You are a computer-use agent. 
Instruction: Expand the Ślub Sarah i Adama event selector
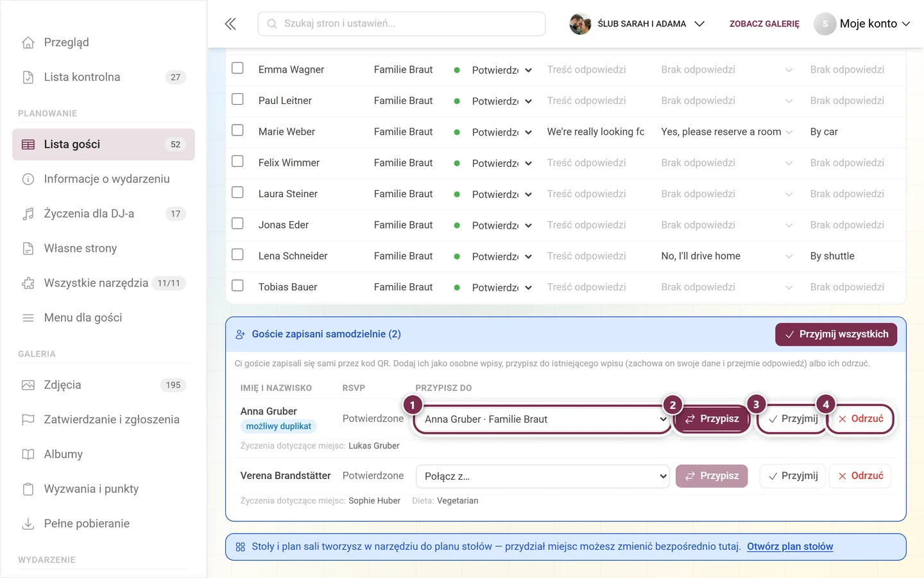pos(637,24)
